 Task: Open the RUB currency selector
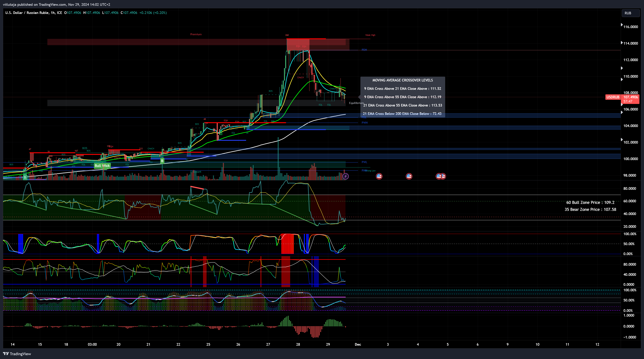click(x=630, y=13)
